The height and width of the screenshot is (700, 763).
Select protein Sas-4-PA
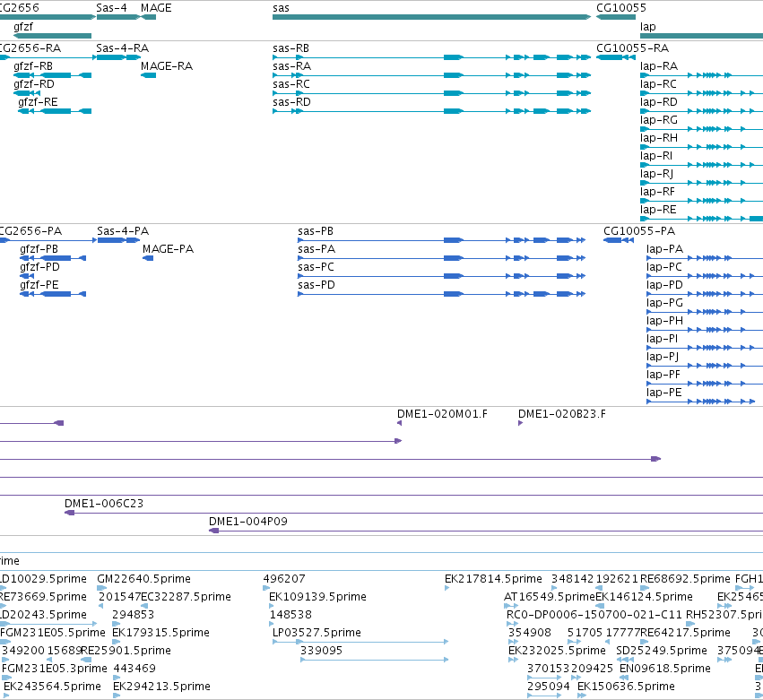[118, 240]
